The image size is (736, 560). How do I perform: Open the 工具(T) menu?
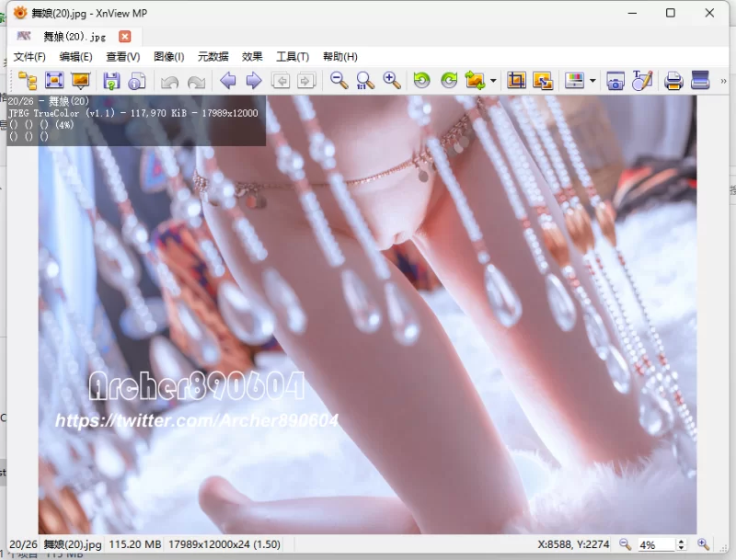pyautogui.click(x=293, y=57)
